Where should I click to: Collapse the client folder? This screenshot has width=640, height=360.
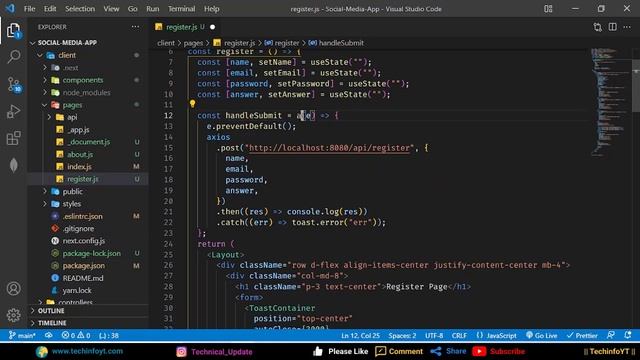[x=40, y=55]
